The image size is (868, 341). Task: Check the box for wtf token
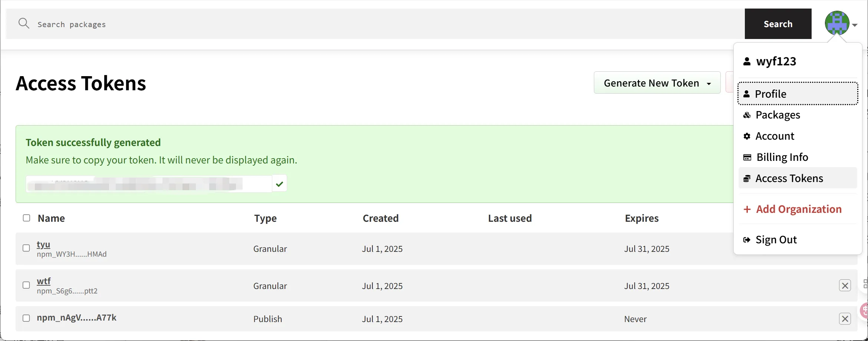click(26, 285)
